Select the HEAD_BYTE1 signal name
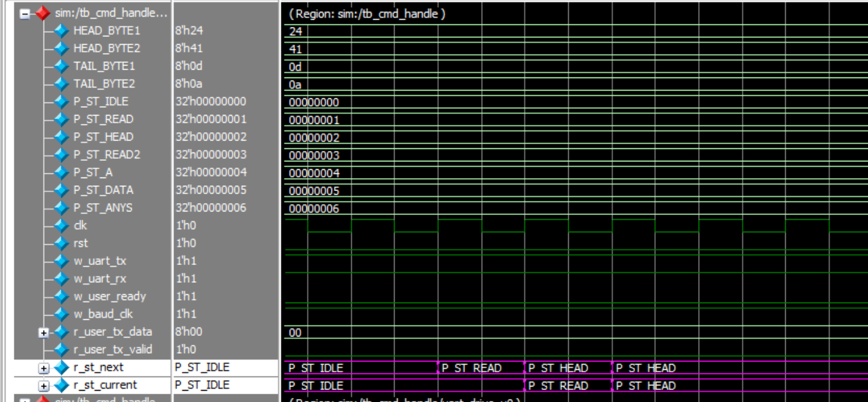The width and height of the screenshot is (868, 402). tap(107, 30)
